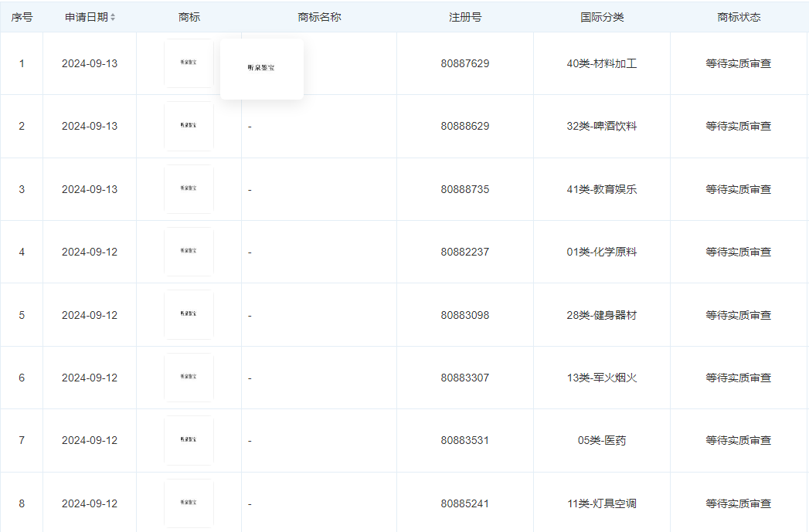Click class 28类-健身器材 cell
The height and width of the screenshot is (532, 809).
point(602,315)
